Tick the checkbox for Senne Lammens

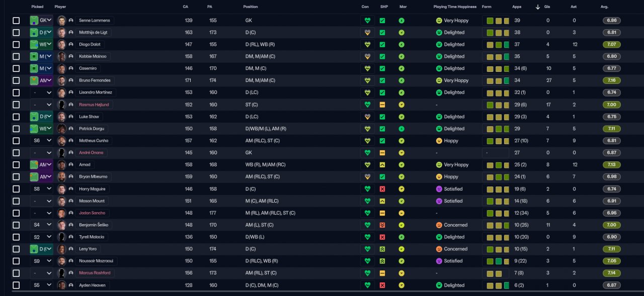[x=16, y=21]
